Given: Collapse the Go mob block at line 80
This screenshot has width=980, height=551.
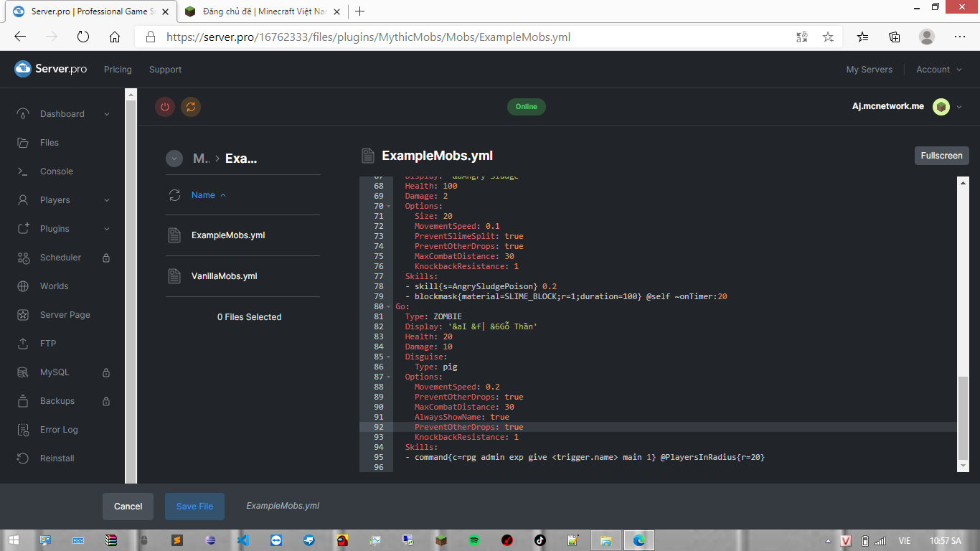Looking at the screenshot, I should point(389,306).
